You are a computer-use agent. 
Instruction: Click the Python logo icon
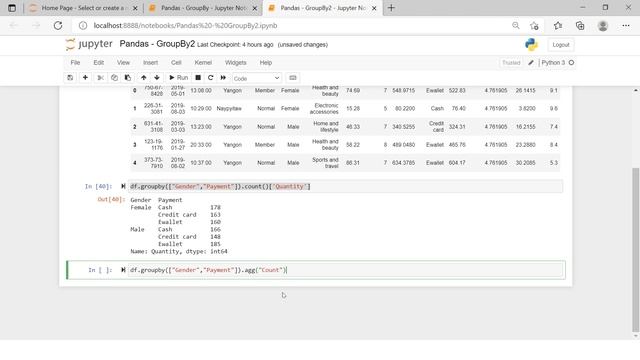(x=531, y=44)
